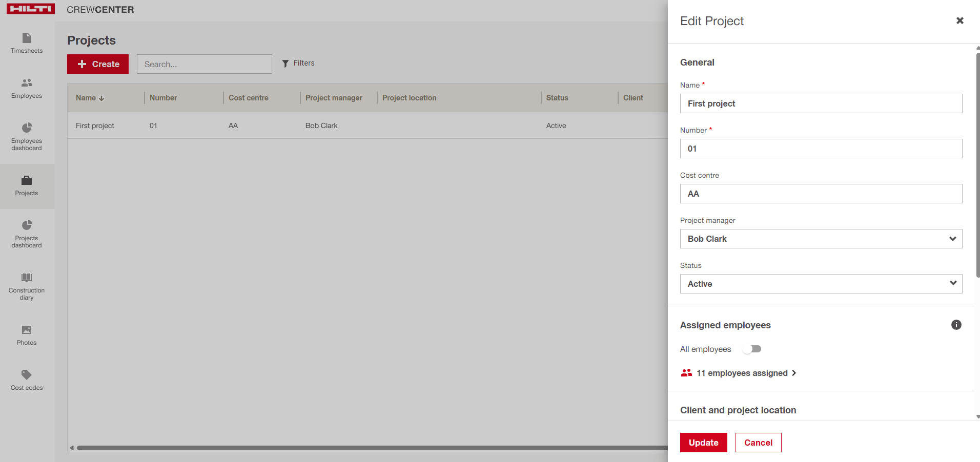Select Projects in the sidebar menu
980x462 pixels.
point(27,185)
